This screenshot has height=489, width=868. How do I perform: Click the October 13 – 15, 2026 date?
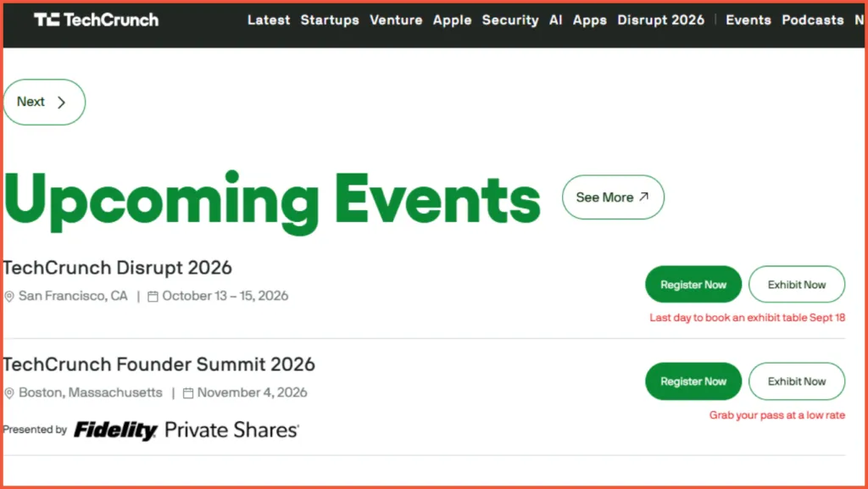tap(225, 296)
